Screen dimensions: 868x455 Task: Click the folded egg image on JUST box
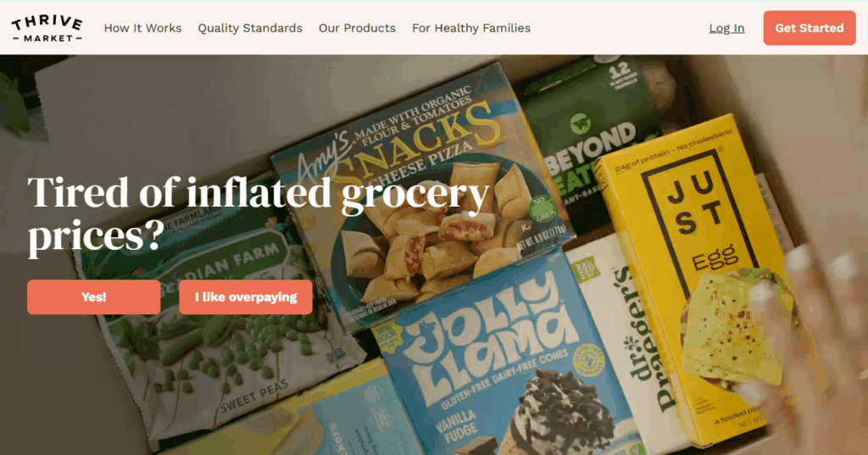[731, 326]
